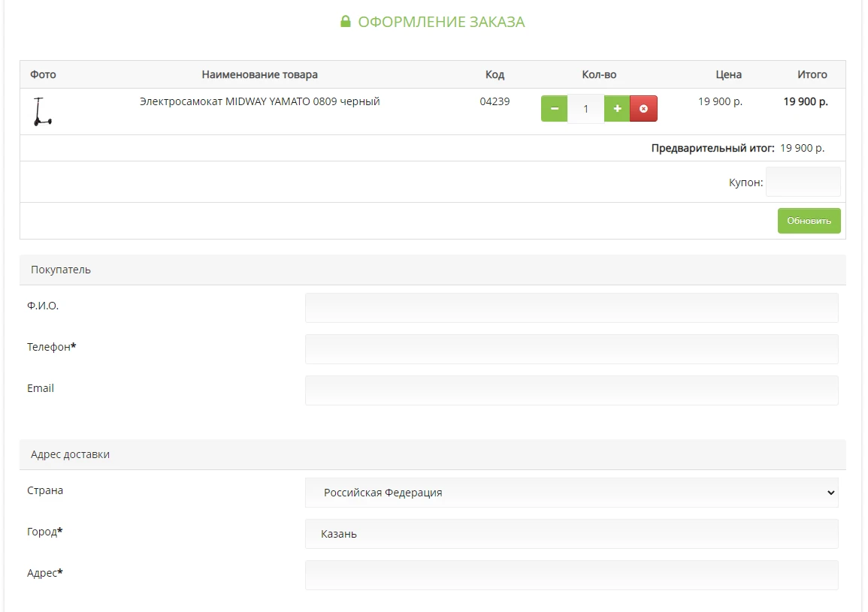Click the ОФОРМЛЕНИЕ ЗАКАЗА page heading
Screen dimensions: 868x612
point(441,22)
